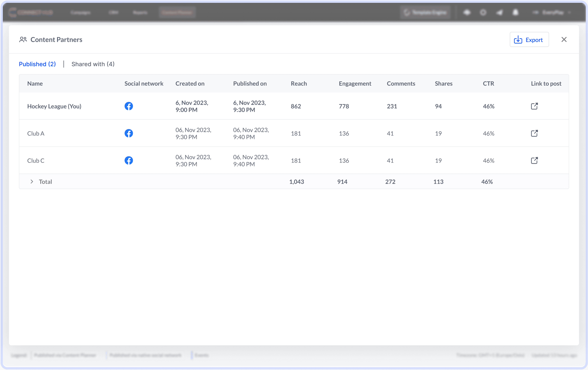Close the Content Partners dialog
This screenshot has width=588, height=370.
coord(564,39)
